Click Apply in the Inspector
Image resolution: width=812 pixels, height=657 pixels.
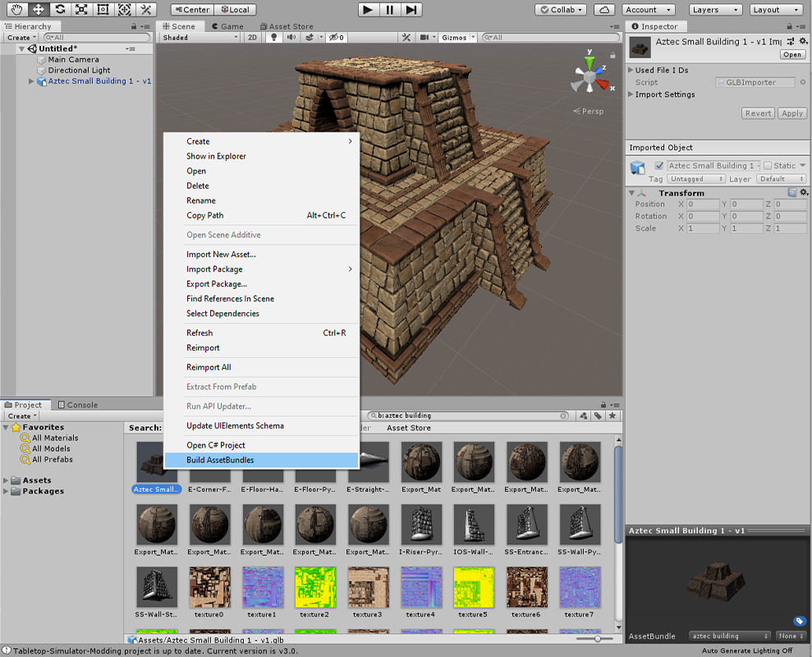click(x=791, y=113)
